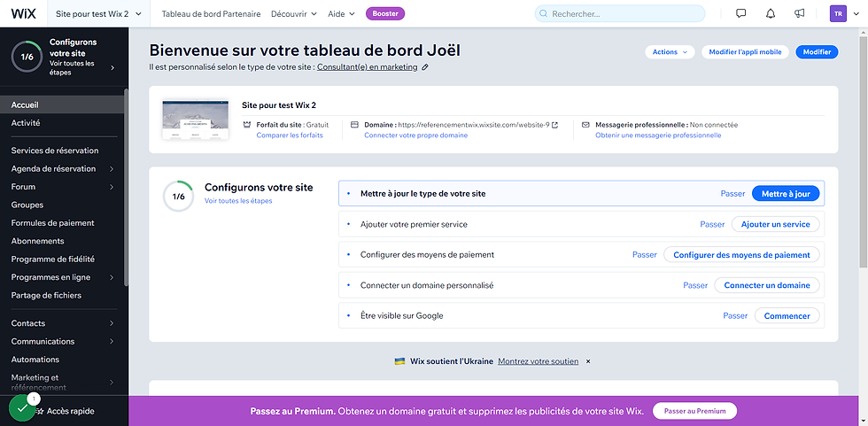
Task: Skip the Connecter un domaine personnalisé step
Action: click(695, 285)
